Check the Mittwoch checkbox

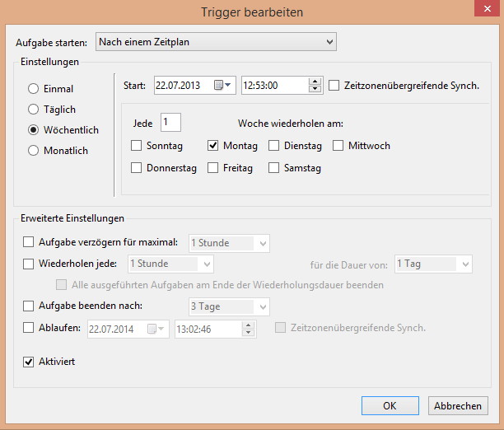point(338,145)
